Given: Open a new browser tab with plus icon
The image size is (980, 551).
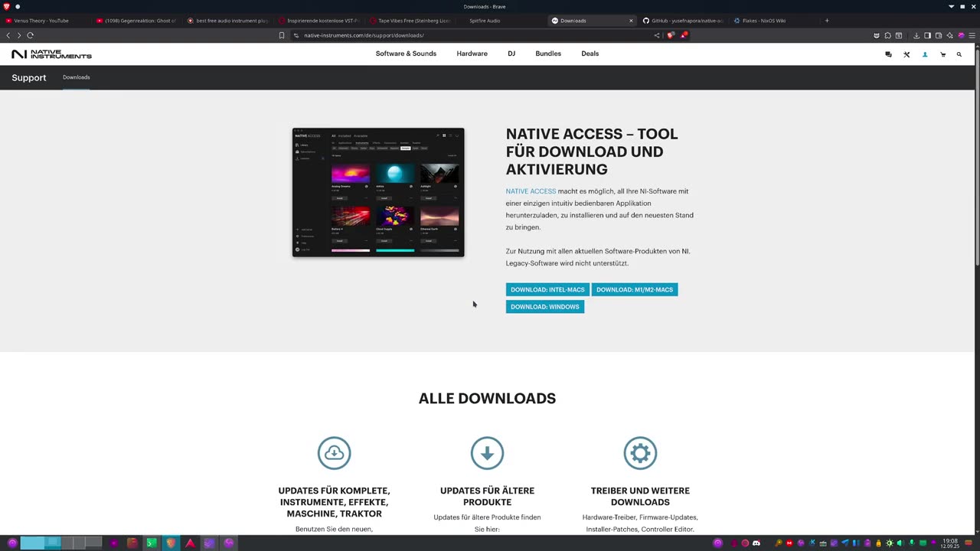Looking at the screenshot, I should (827, 21).
